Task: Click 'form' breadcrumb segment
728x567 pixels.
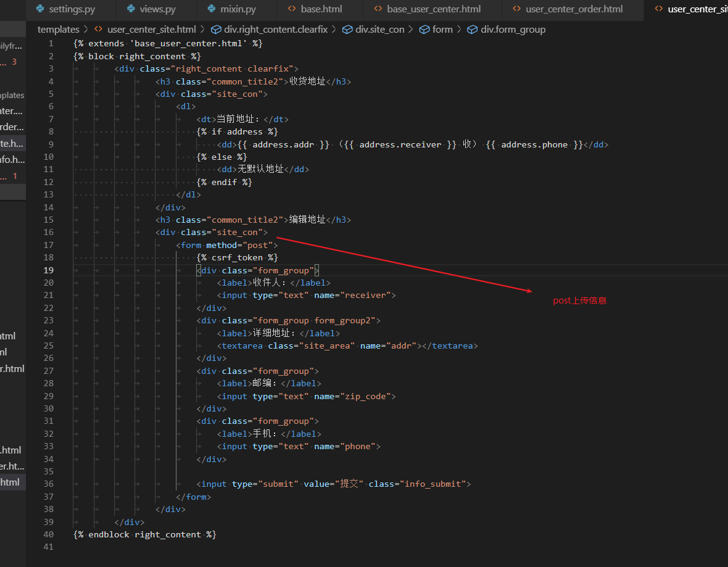Action: tap(442, 29)
